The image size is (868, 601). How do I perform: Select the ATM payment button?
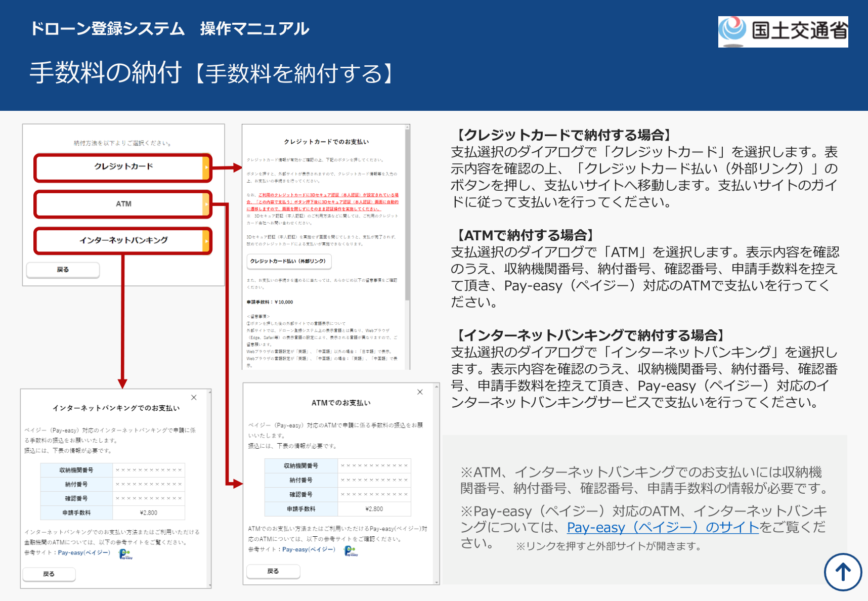pyautogui.click(x=123, y=204)
